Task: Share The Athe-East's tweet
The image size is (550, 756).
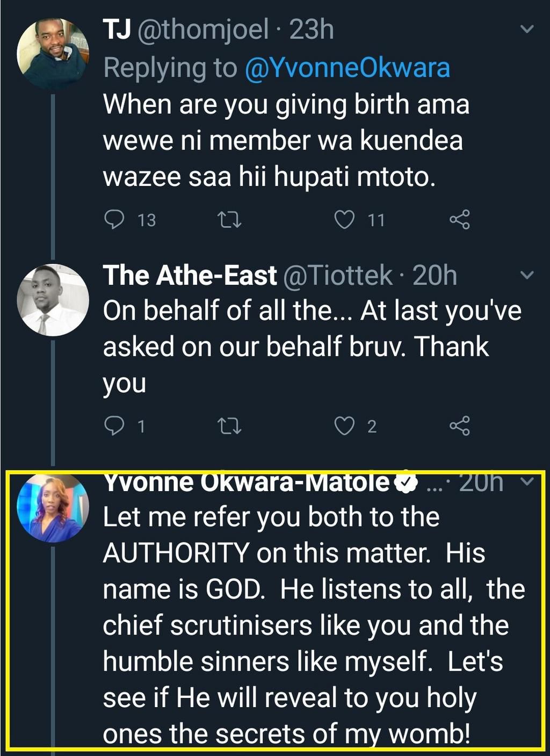Action: [459, 426]
